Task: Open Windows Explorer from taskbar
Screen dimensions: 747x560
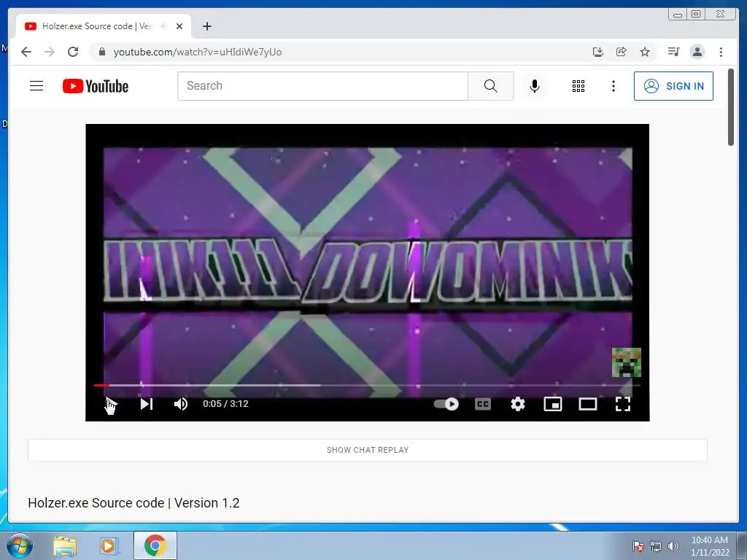Action: [x=65, y=545]
